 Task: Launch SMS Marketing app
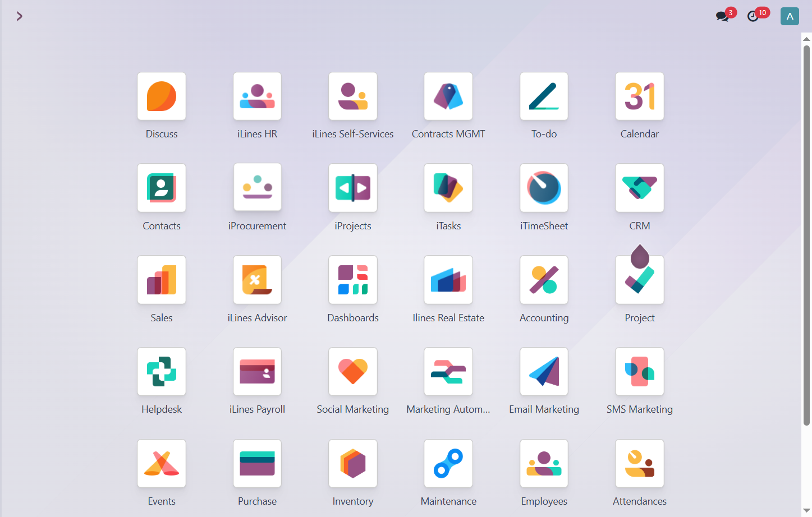(x=640, y=372)
